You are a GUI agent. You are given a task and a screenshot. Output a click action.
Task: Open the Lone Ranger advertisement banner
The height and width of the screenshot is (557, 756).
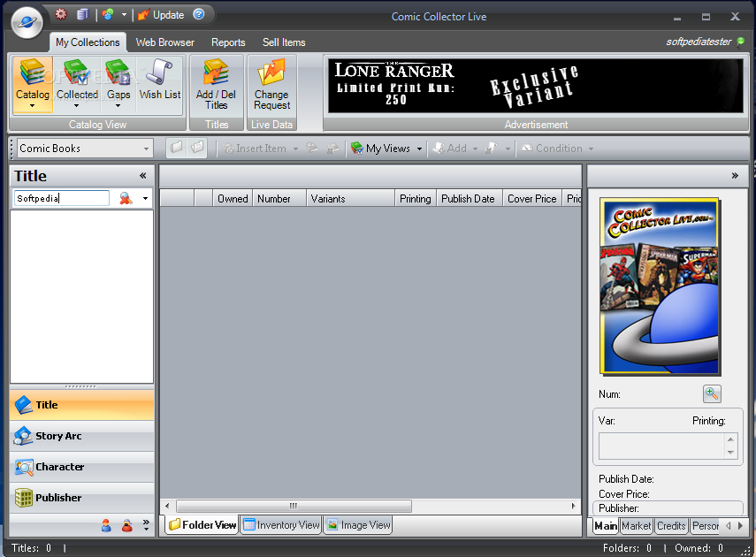click(536, 86)
